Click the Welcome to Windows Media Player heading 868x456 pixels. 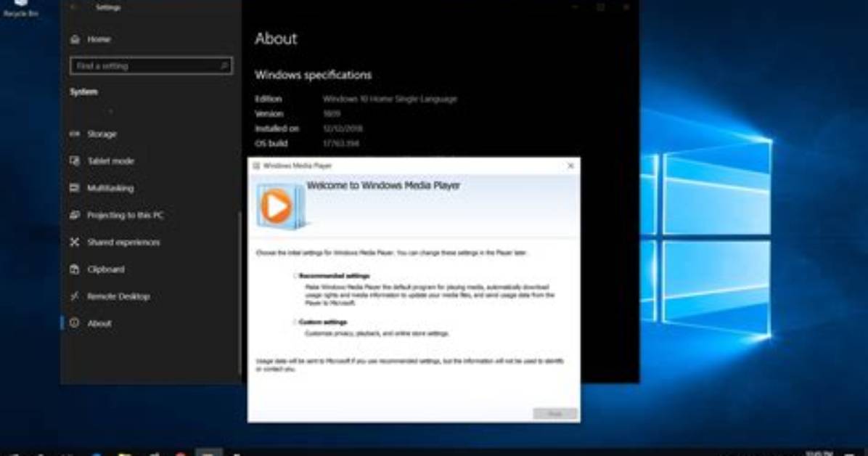pos(383,186)
